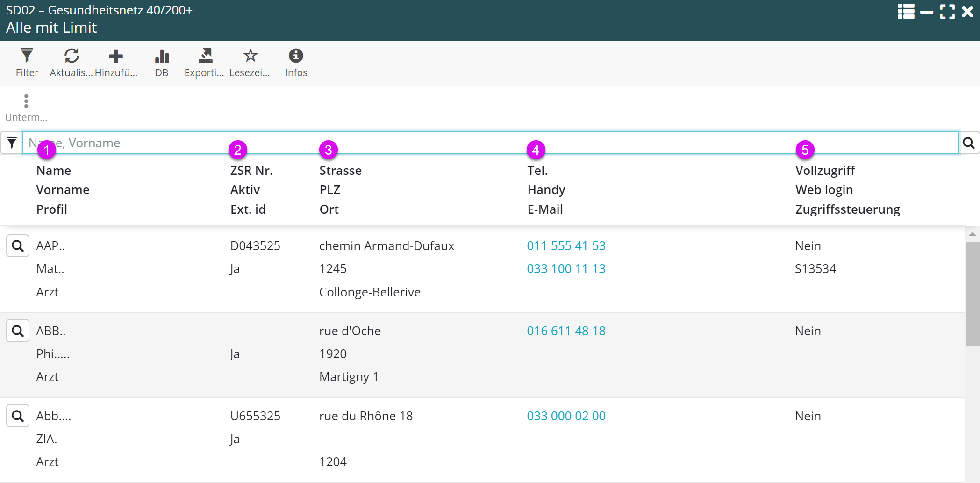Open details for the ABB.. record
980x483 pixels.
[x=18, y=331]
